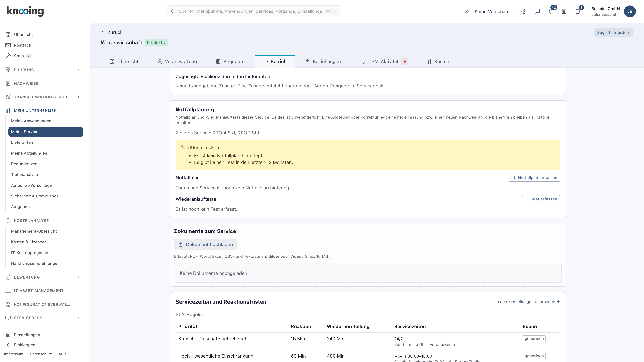Screen dimensions: 644x362
Task: Open clipboard icon with 3 badge
Action: (577, 12)
